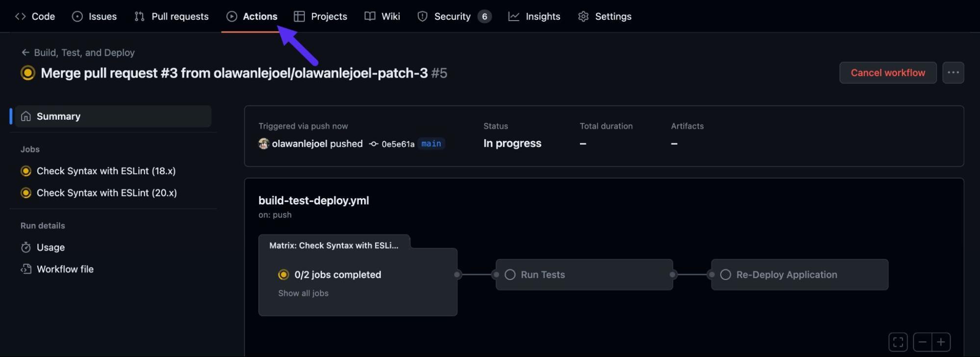The height and width of the screenshot is (357, 980).
Task: Expand Show all jobs in matrix
Action: click(x=303, y=293)
